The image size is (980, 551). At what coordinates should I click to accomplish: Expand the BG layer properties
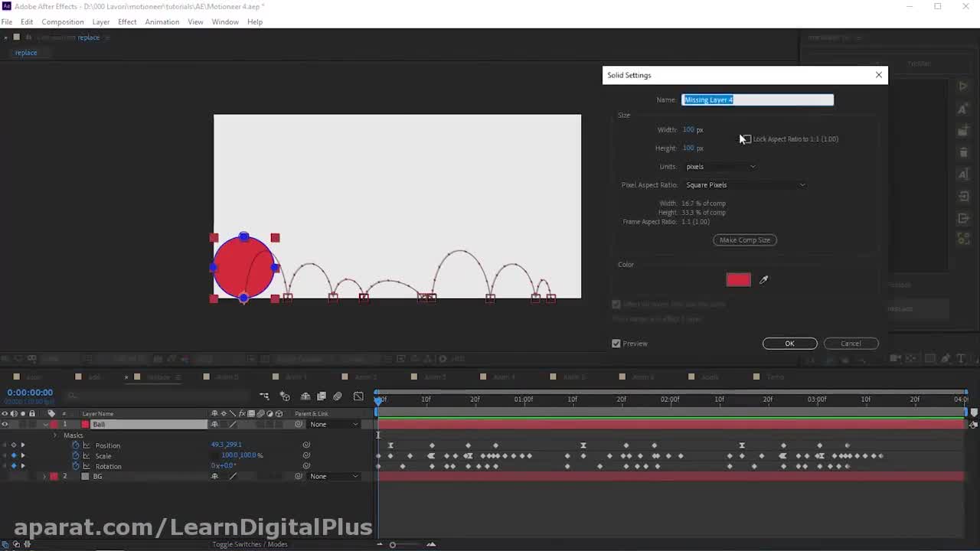tap(44, 477)
